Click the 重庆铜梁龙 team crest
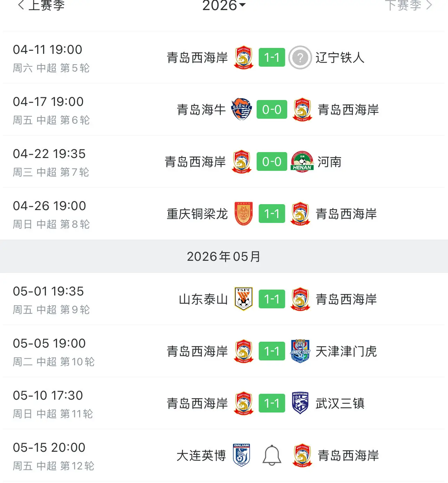Image resolution: width=448 pixels, height=483 pixels. pyautogui.click(x=243, y=214)
